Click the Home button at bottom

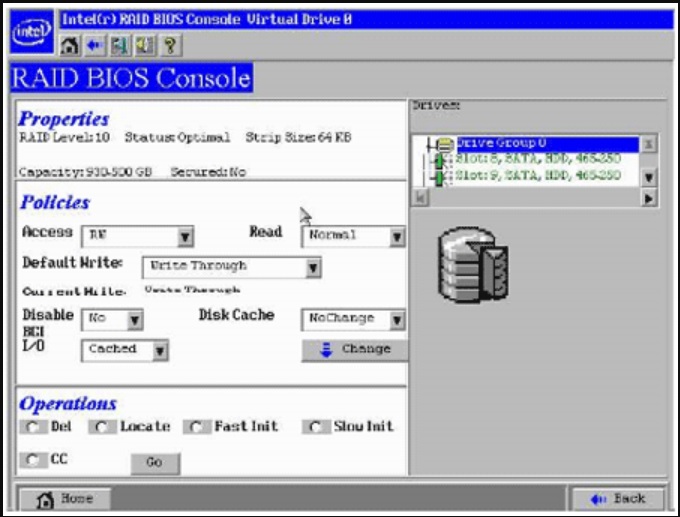click(x=65, y=499)
